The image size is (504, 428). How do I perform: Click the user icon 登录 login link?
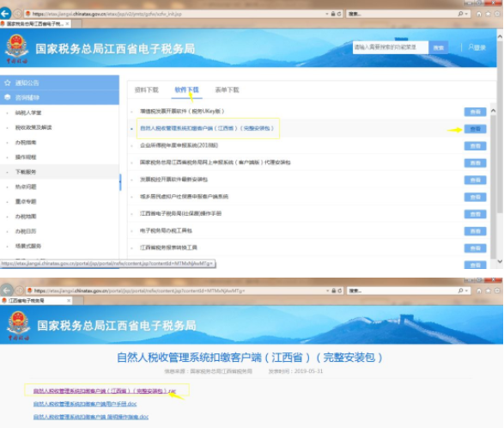(477, 47)
